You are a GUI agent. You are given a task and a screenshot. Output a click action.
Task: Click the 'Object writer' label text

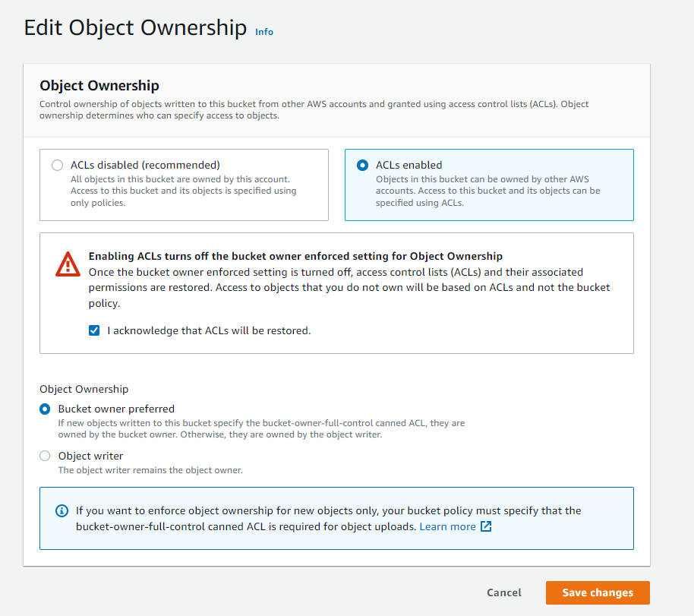click(x=90, y=456)
